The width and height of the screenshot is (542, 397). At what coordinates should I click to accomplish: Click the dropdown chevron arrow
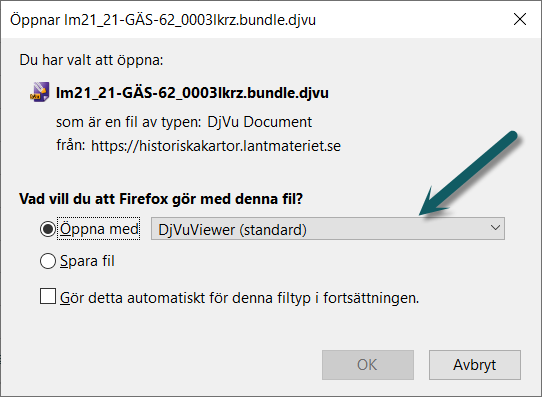pos(495,228)
